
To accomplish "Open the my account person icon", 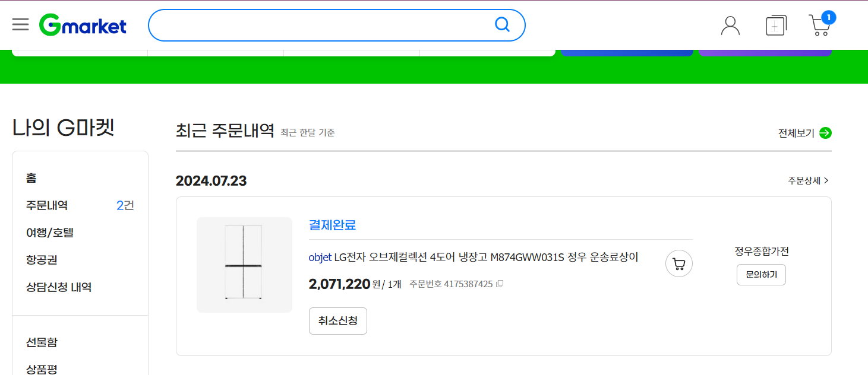I will (x=730, y=25).
